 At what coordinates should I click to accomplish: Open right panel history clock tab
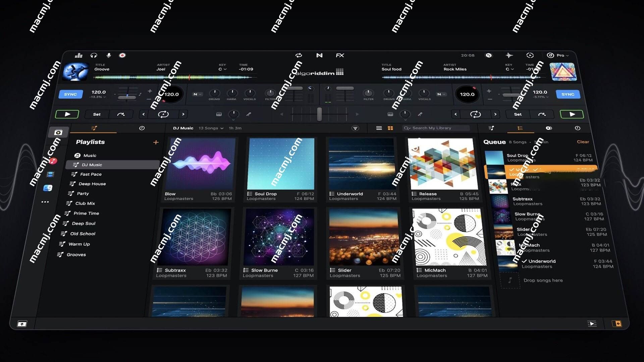[x=577, y=128]
